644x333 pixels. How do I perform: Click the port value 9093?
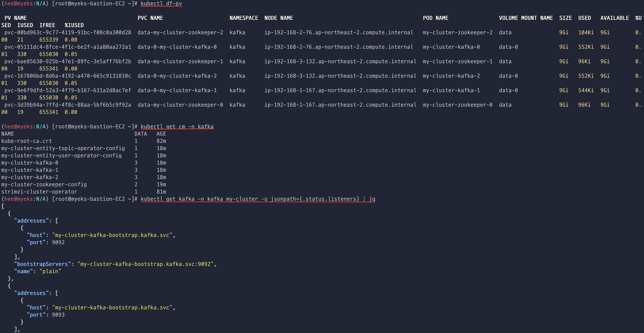[x=58, y=315]
